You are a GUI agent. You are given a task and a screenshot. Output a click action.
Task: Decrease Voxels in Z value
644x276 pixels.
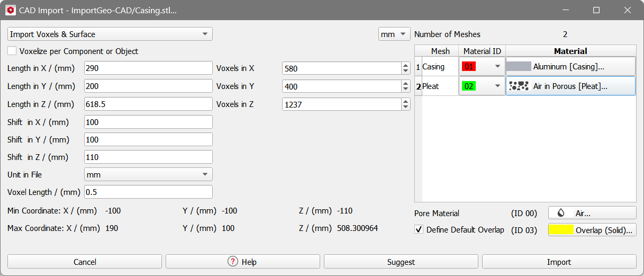406,108
